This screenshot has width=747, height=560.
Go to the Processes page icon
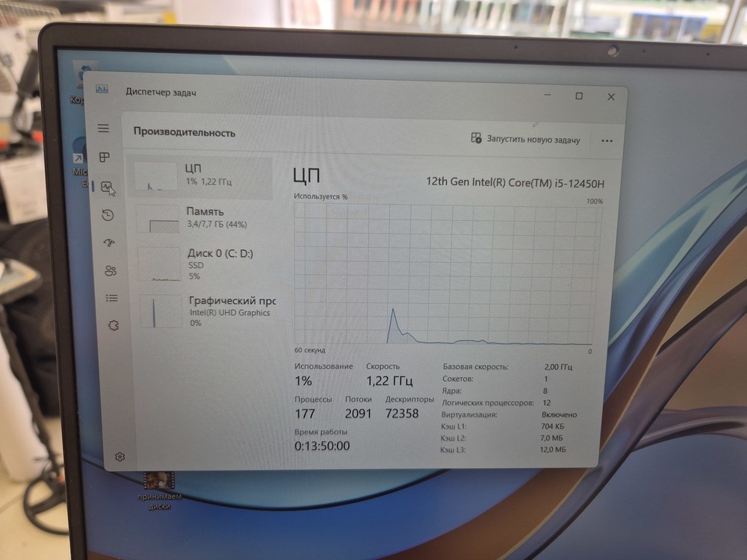(105, 158)
